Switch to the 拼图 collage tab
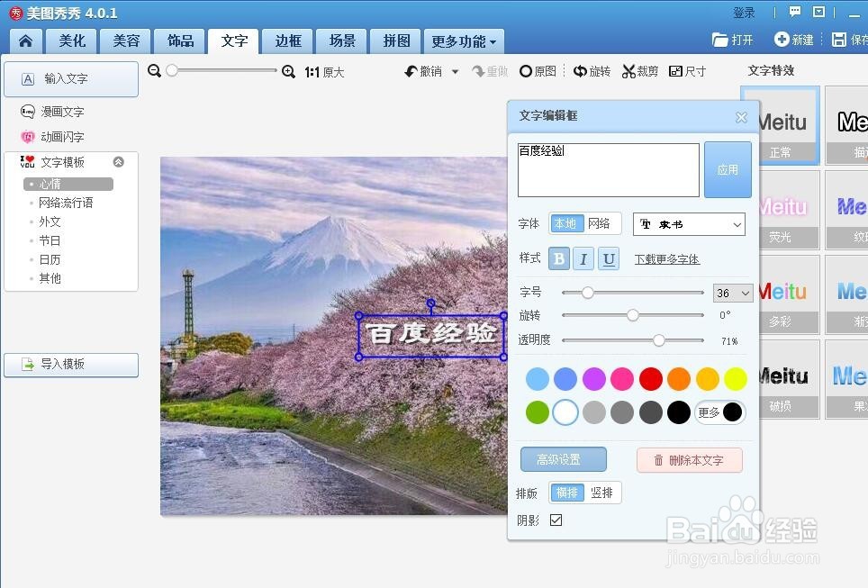 (x=394, y=41)
